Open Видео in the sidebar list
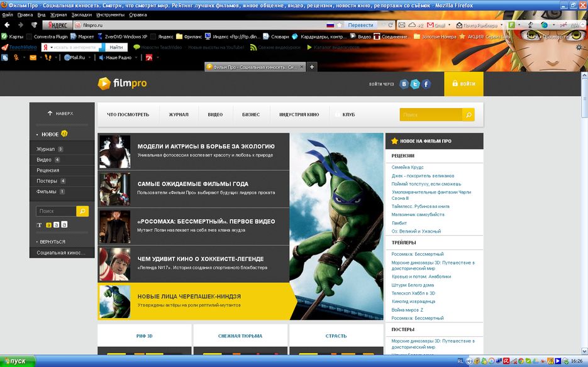Screen dimensions: 588x367 click(44, 160)
